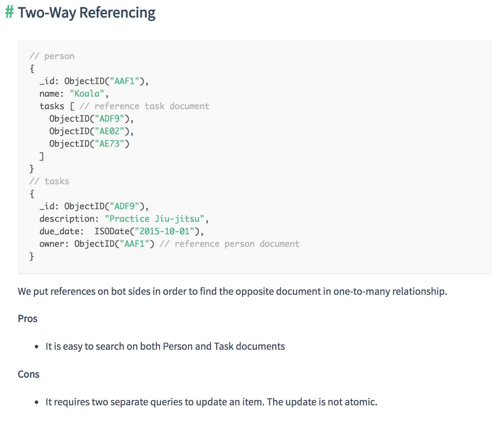Image resolution: width=504 pixels, height=422 pixels.
Task: Click the _id: ObjectID("AAF1") line
Action: (x=94, y=81)
